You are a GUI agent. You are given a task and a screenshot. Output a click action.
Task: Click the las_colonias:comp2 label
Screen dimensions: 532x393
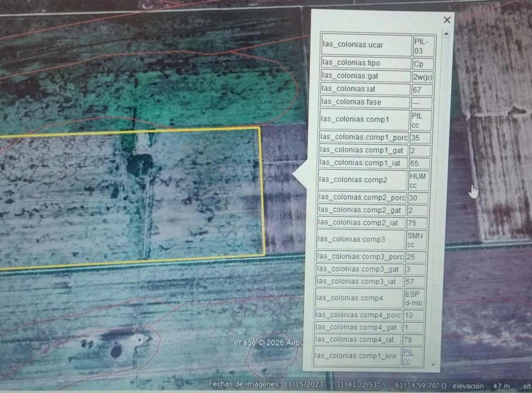pos(353,180)
